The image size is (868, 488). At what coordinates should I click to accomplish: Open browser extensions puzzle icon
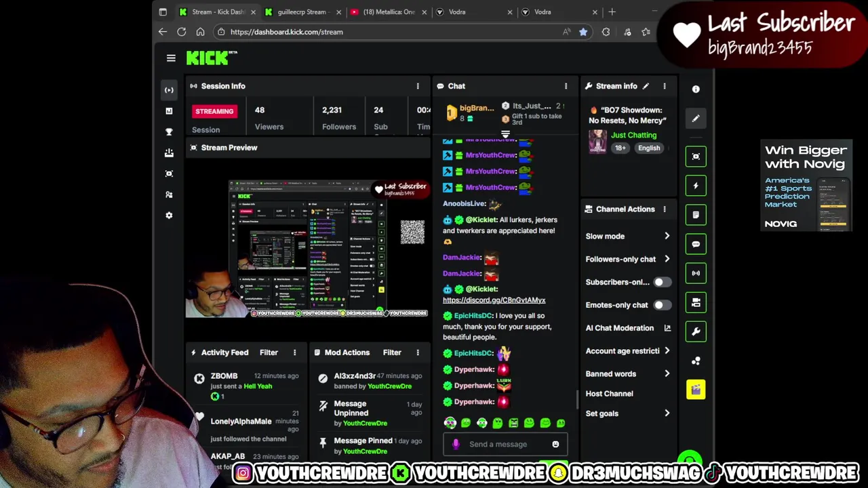pos(606,32)
